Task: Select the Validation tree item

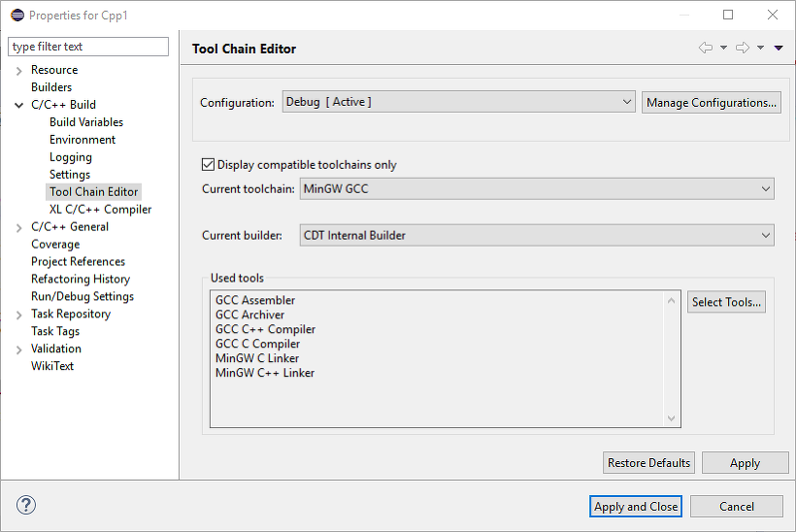Action: 56,349
